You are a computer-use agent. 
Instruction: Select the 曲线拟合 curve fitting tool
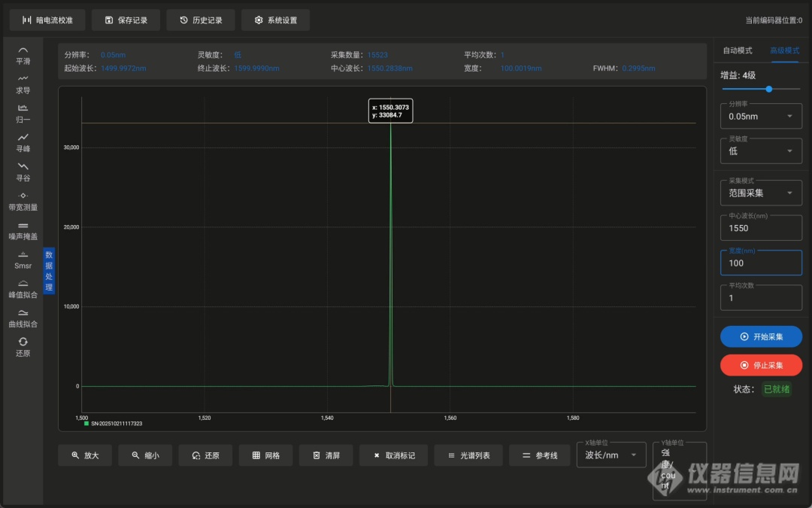coord(23,318)
